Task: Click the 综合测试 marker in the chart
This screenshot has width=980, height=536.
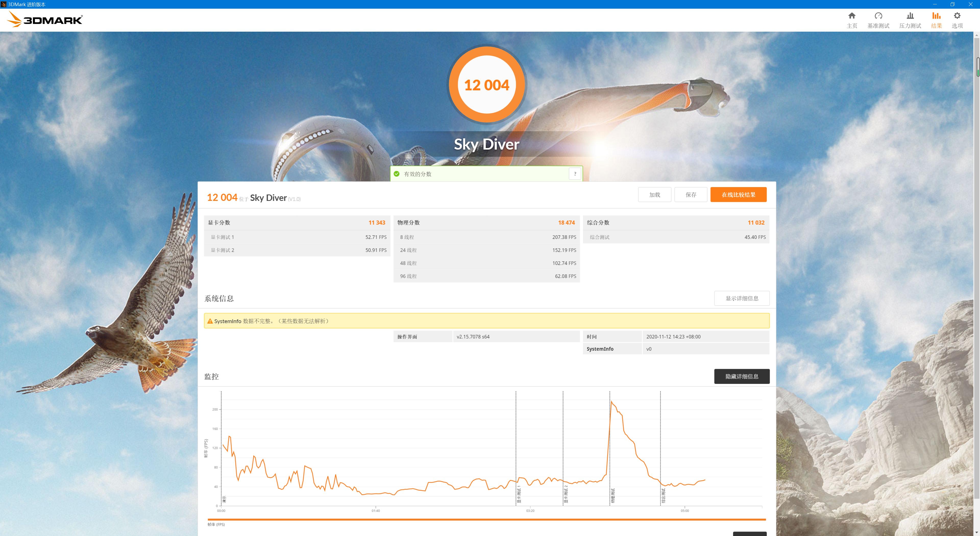Action: click(x=664, y=496)
